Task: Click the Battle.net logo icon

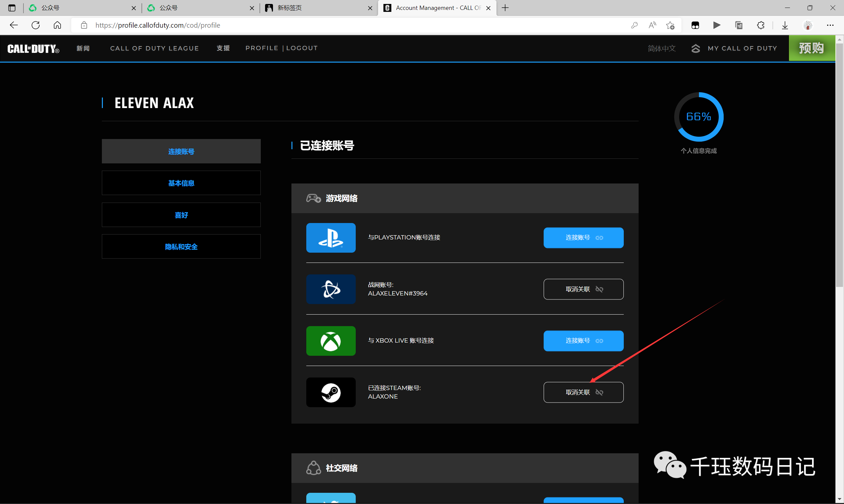Action: click(331, 289)
